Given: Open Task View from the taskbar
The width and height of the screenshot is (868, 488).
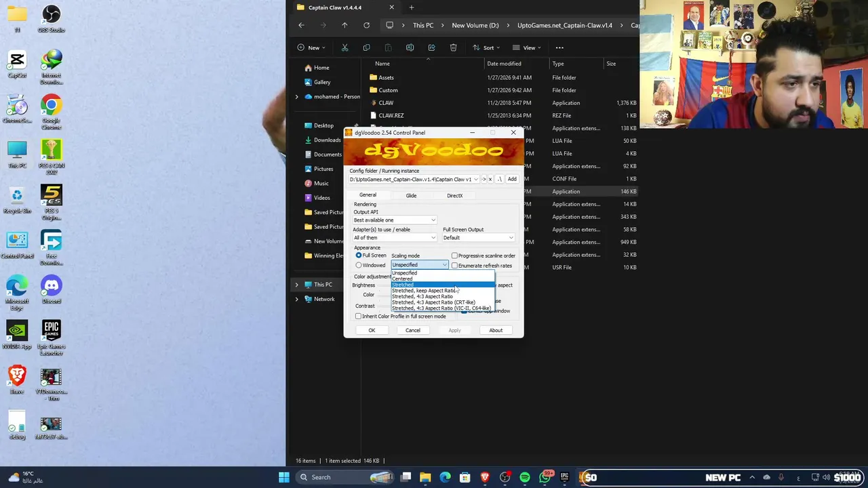Looking at the screenshot, I should [406, 477].
